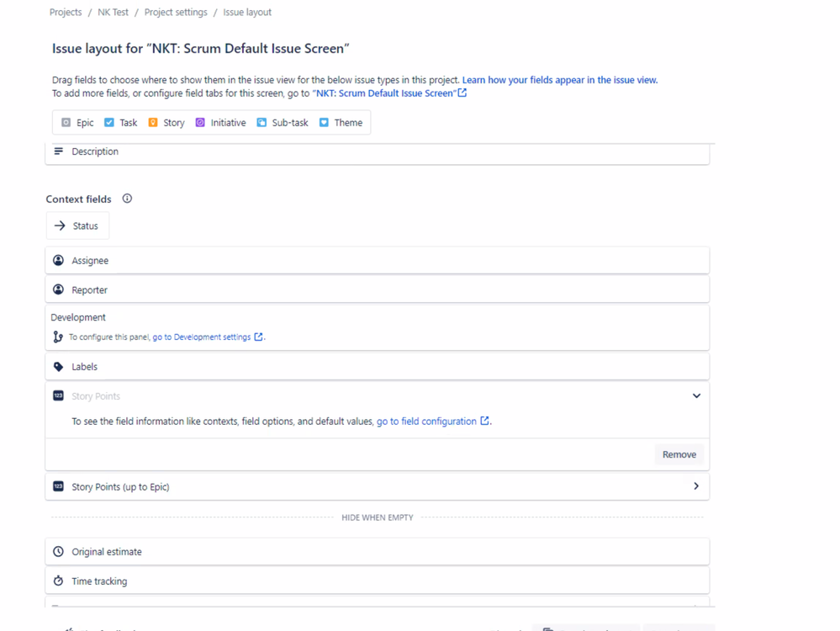The height and width of the screenshot is (631, 840).
Task: Select the Status field box
Action: (77, 225)
